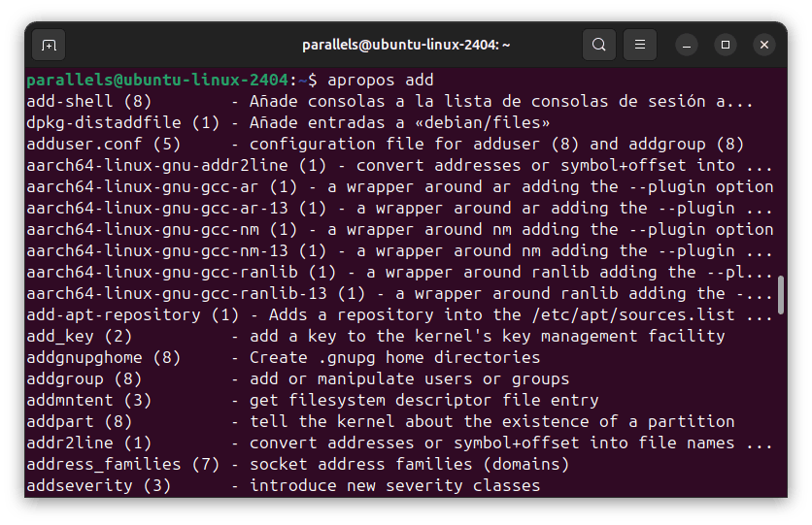The height and width of the screenshot is (525, 812).
Task: Select aarch64-linux-gnu-gcc-ar (1) line
Action: pos(400,186)
